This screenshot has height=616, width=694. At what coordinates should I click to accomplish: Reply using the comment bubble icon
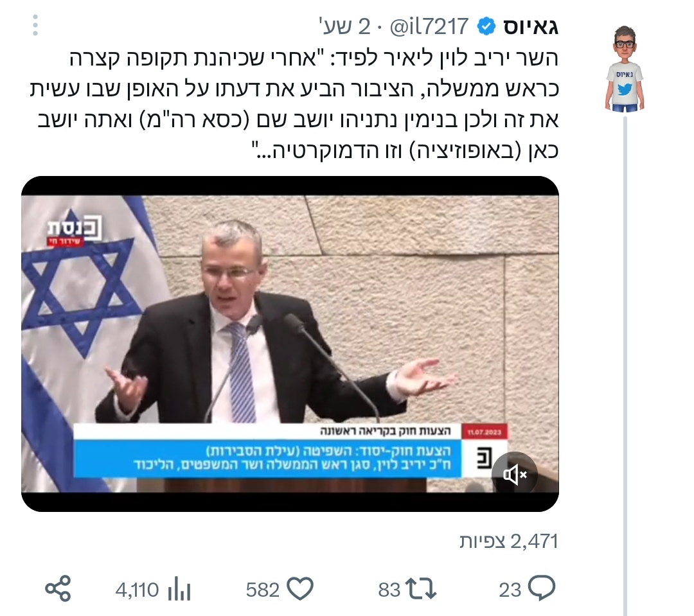pos(542,588)
